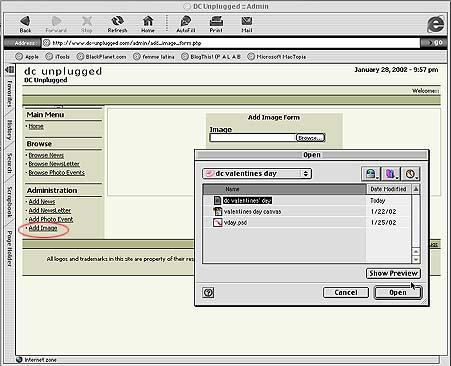Image resolution: width=451 pixels, height=366 pixels.
Task: Open the Favorites popup in Open dialog
Action: (x=390, y=174)
